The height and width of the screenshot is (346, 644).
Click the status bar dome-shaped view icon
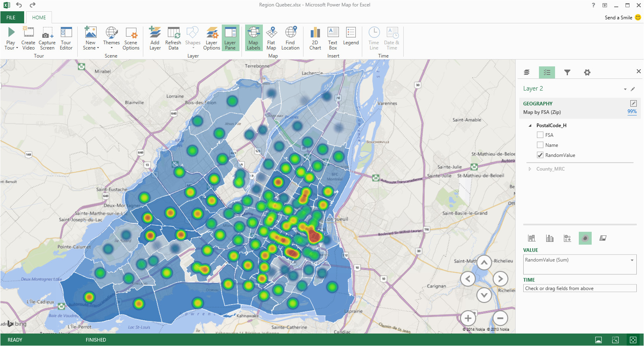click(x=599, y=340)
